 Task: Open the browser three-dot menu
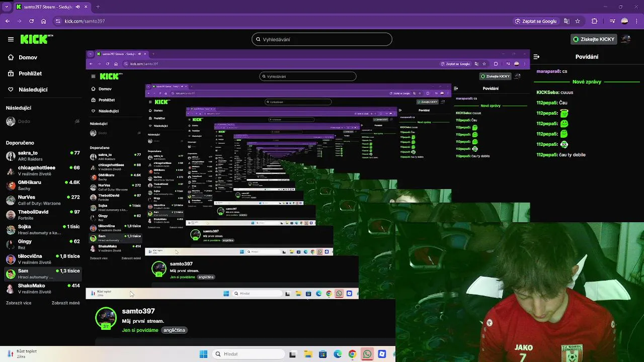[636, 21]
